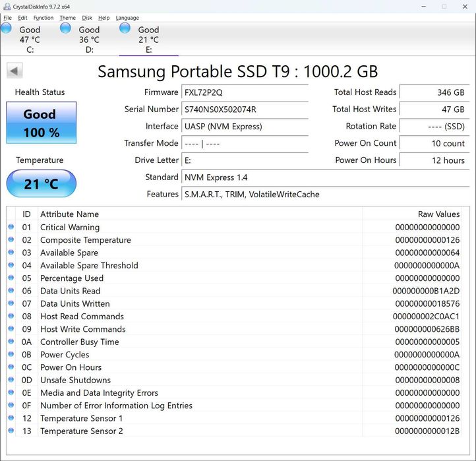Image resolution: width=476 pixels, height=461 pixels.
Task: Click the Good 100 % health status button
Action: click(x=41, y=123)
